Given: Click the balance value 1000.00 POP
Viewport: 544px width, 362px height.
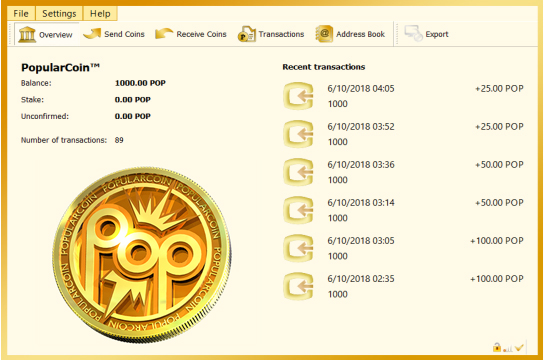Looking at the screenshot, I should pyautogui.click(x=140, y=83).
